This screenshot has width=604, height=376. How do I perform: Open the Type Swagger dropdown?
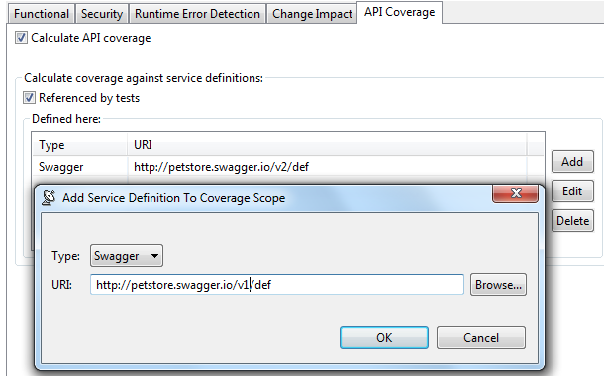coord(126,255)
